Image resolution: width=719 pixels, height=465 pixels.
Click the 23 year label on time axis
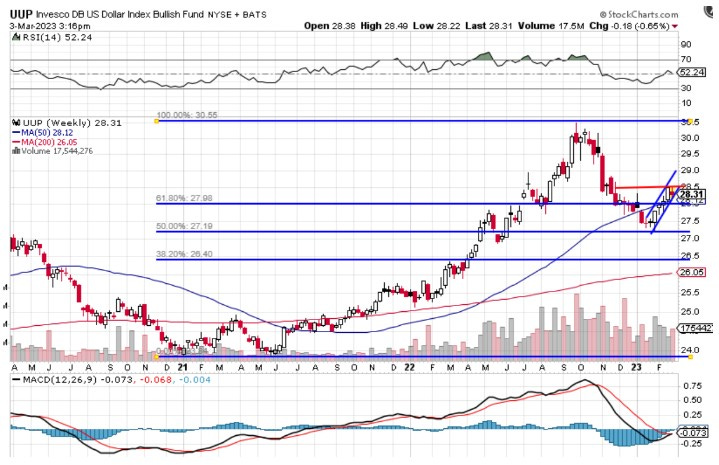pos(639,368)
